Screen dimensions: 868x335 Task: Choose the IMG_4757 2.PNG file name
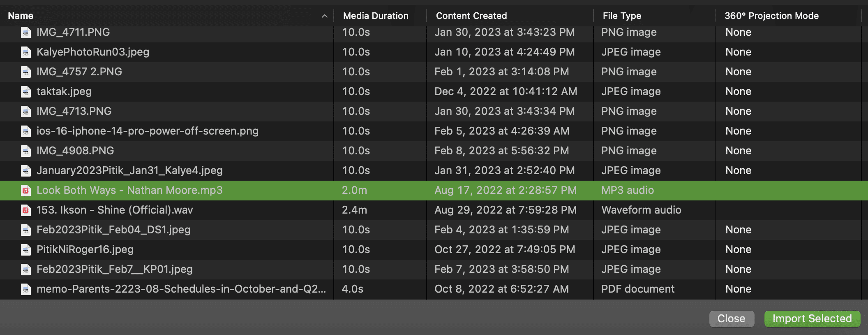pyautogui.click(x=79, y=72)
